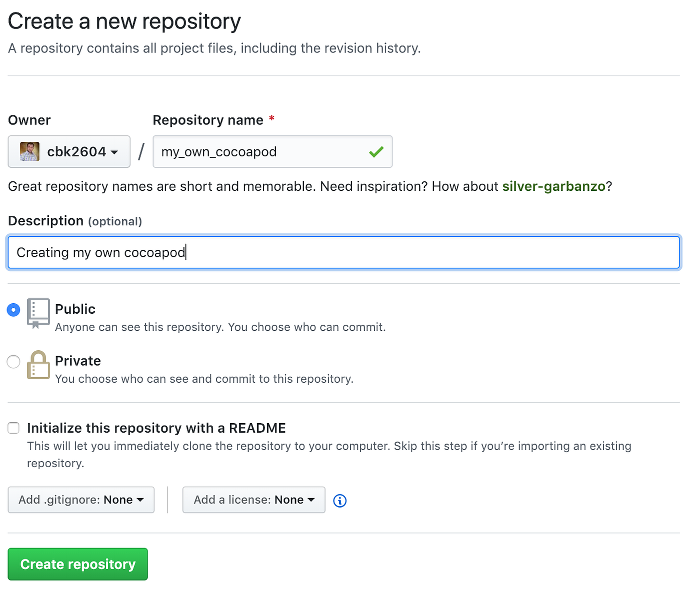The height and width of the screenshot is (590, 700).
Task: Click the lock shackle on the Private icon
Action: pyautogui.click(x=38, y=356)
